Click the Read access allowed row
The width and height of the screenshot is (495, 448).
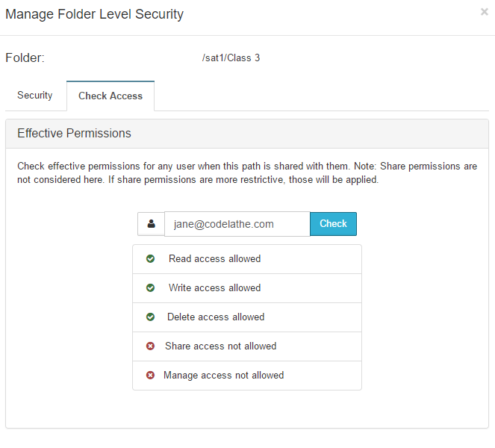(x=247, y=259)
